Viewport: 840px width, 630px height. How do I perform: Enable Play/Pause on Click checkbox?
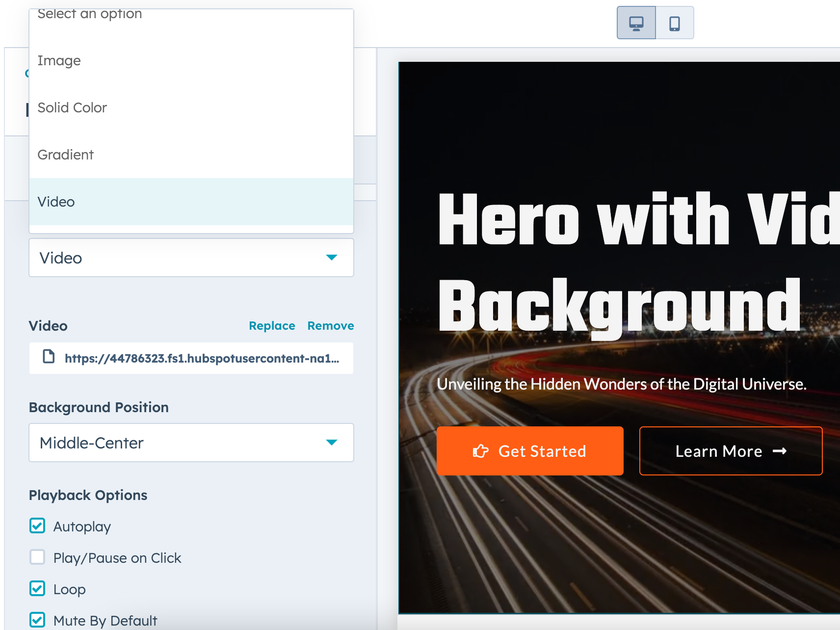coord(38,557)
